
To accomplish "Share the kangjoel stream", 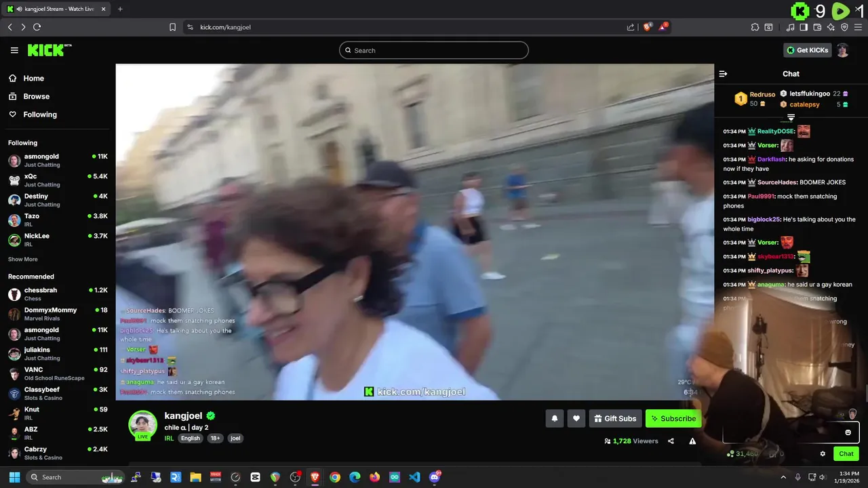I will tap(671, 441).
